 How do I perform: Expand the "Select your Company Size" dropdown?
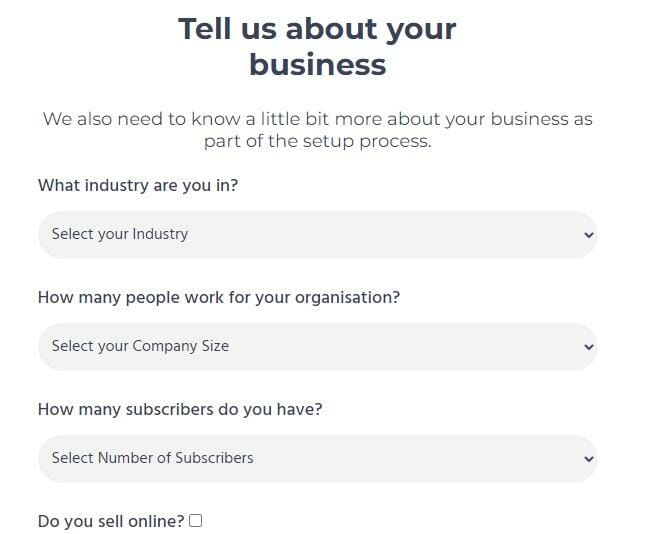(x=317, y=347)
